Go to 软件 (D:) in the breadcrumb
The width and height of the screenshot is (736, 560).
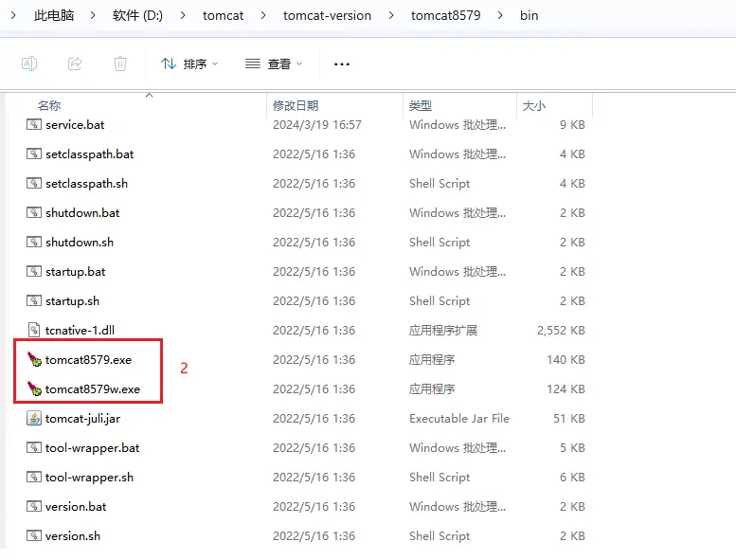(137, 15)
